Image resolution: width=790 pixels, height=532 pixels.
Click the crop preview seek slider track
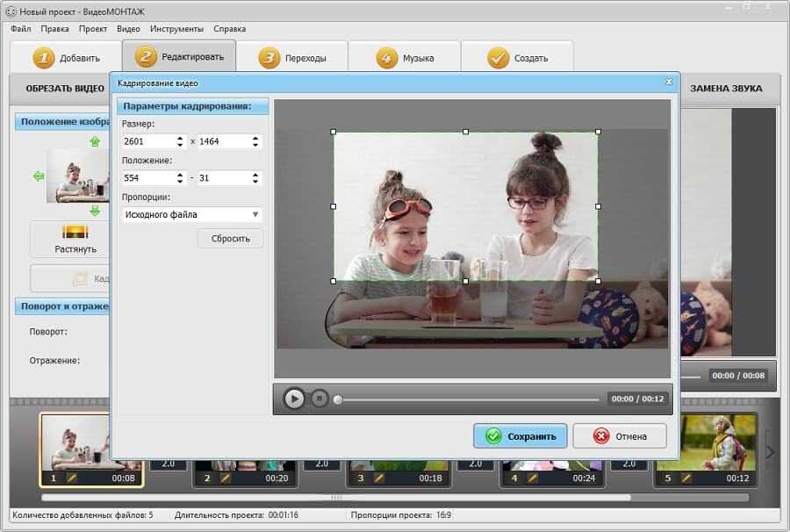tap(465, 399)
